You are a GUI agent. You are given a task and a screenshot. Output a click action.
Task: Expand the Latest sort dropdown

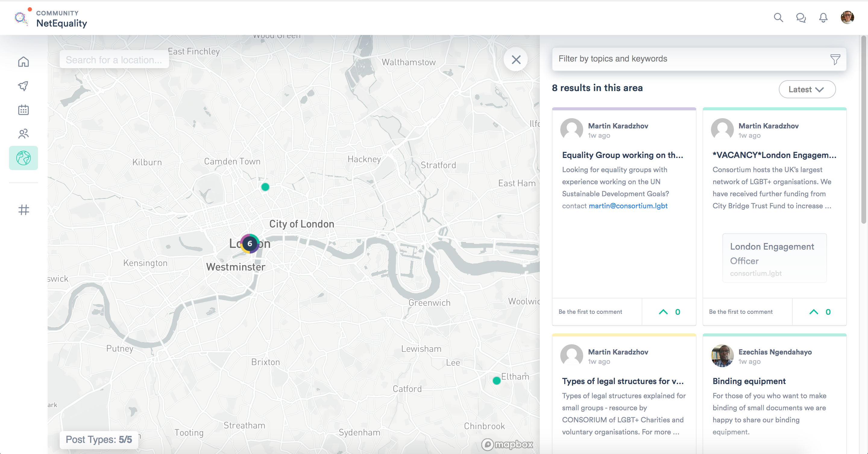coord(807,89)
